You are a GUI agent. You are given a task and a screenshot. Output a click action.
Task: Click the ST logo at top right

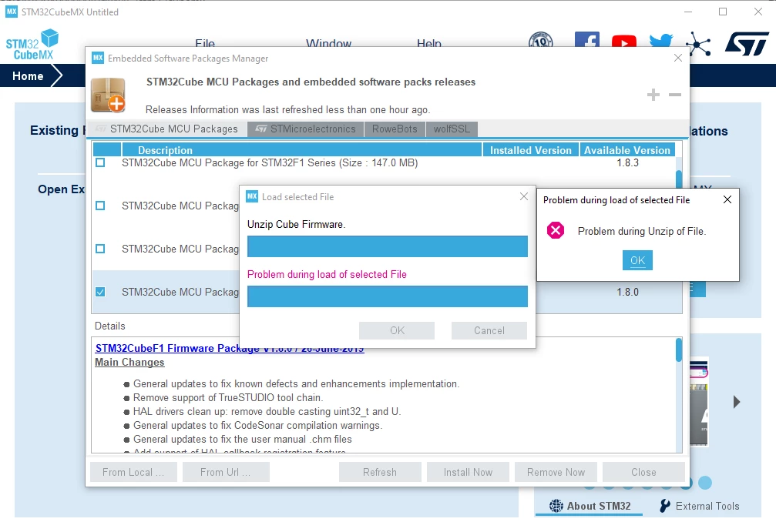(x=747, y=44)
